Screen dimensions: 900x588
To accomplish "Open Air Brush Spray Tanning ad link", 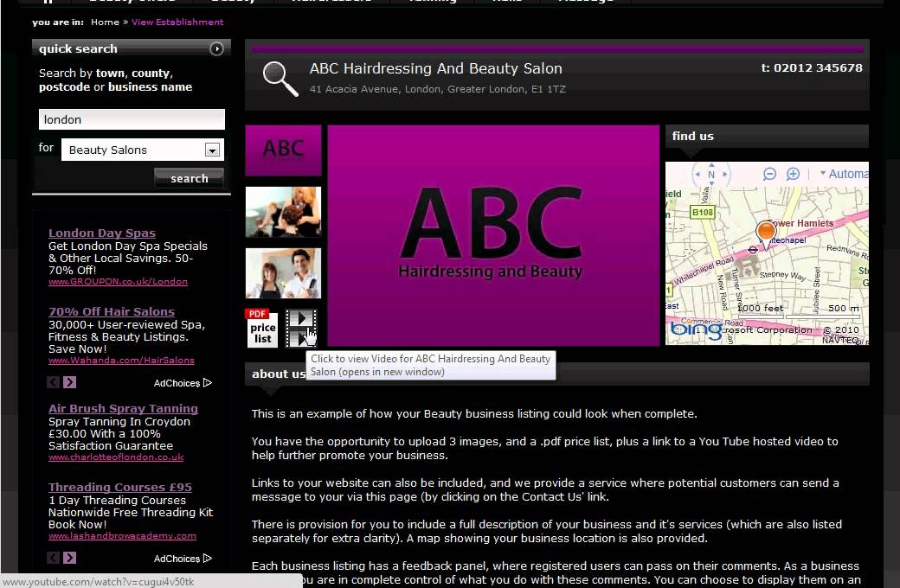I will point(124,408).
